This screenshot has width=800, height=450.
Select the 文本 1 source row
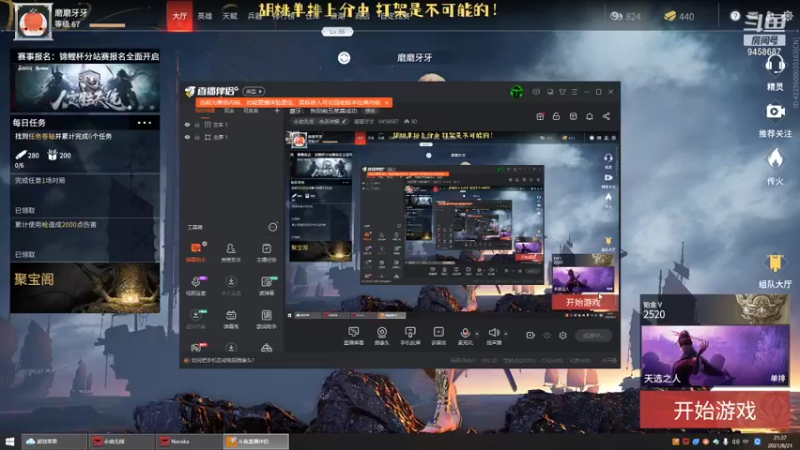[232, 124]
